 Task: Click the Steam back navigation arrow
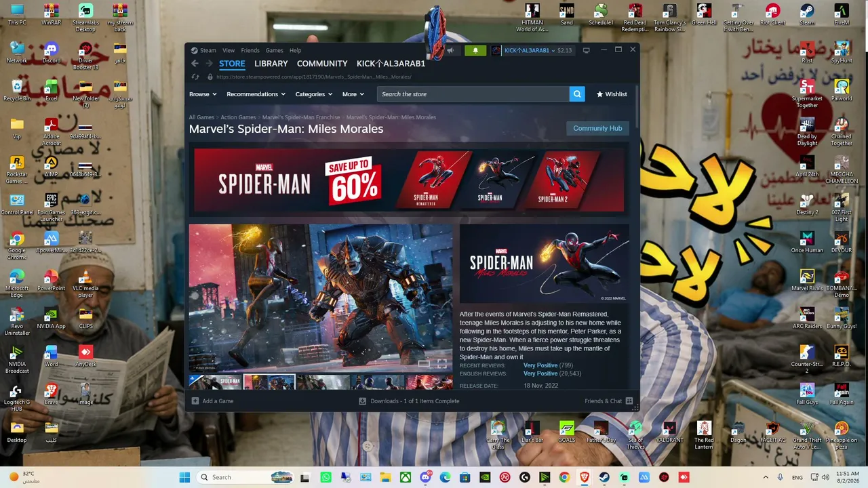[195, 64]
